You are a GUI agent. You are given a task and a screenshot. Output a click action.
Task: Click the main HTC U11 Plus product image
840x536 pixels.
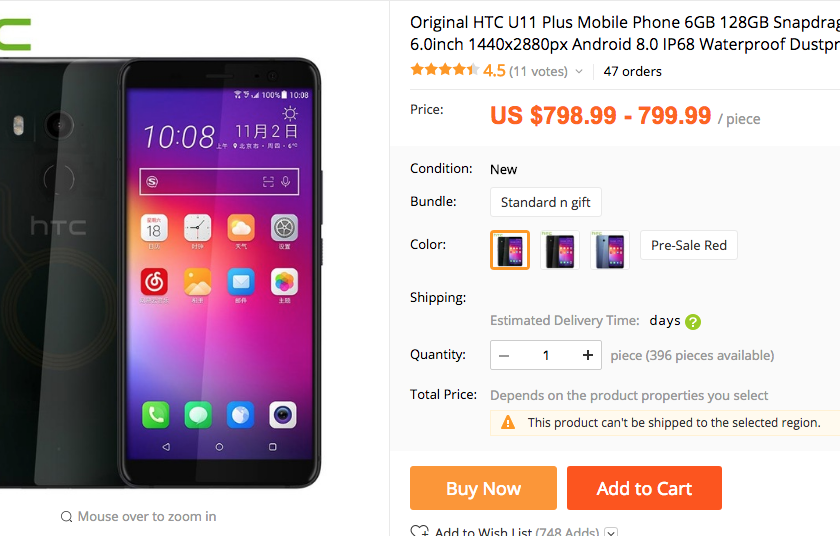(x=161, y=273)
